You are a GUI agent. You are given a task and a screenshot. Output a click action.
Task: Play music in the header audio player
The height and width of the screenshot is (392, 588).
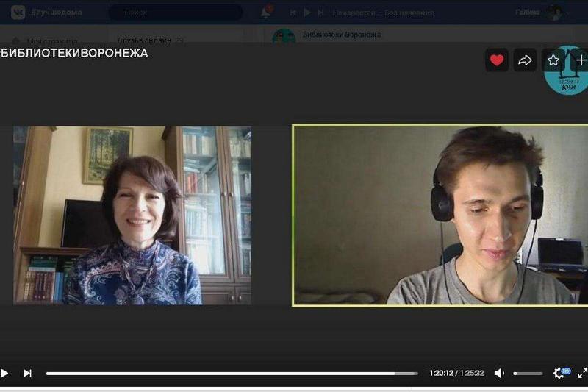click(x=307, y=13)
